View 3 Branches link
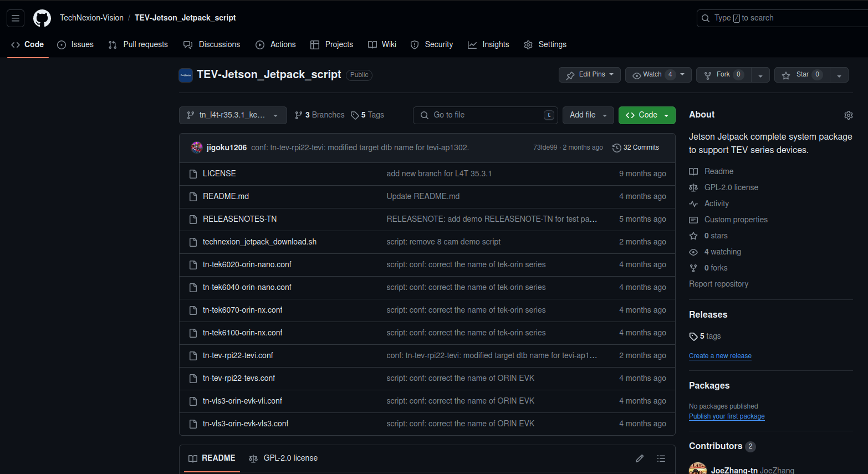 [320, 115]
